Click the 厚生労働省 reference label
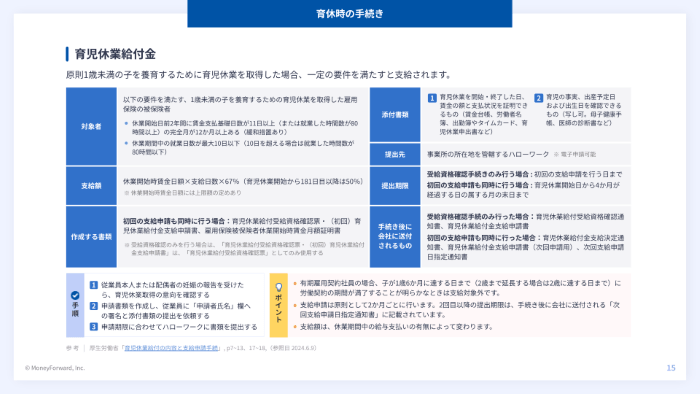This screenshot has width=700, height=394. coord(104,348)
